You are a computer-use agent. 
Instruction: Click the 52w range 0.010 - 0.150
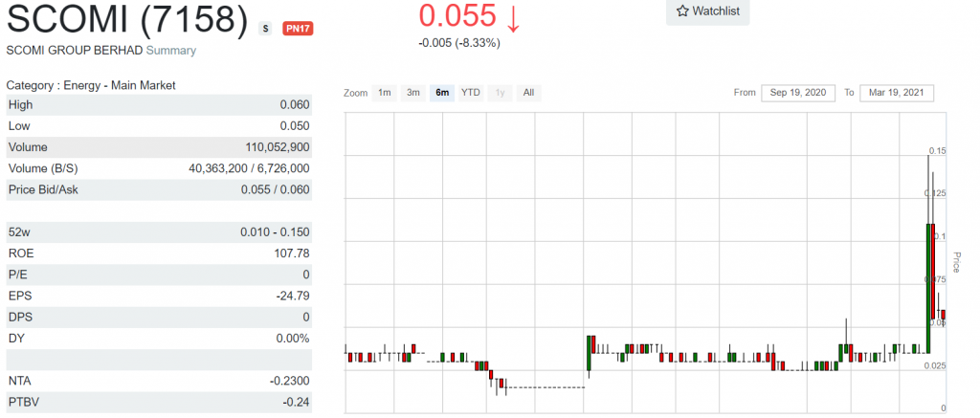pyautogui.click(x=275, y=232)
